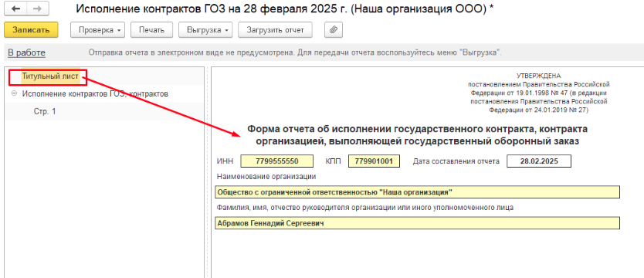
Task: Select Исполнение контрактов ГОЗ, контрактов tree item
Action: point(95,94)
